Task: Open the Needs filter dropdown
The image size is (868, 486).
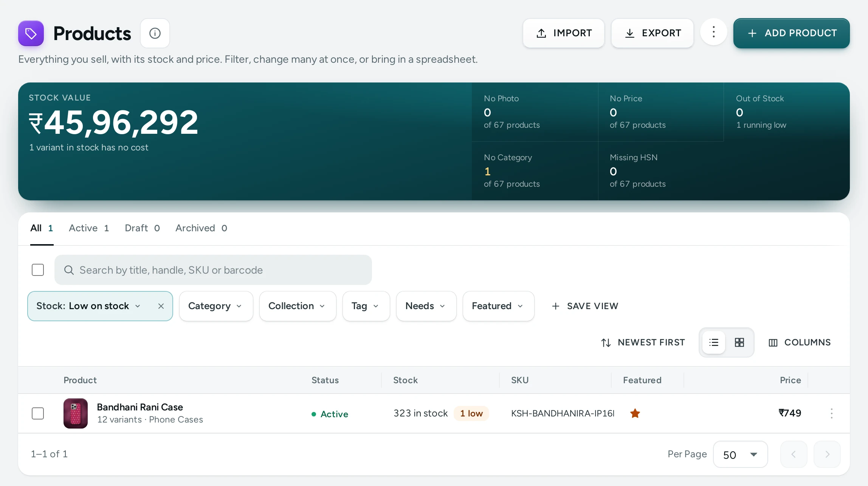Action: coord(426,306)
